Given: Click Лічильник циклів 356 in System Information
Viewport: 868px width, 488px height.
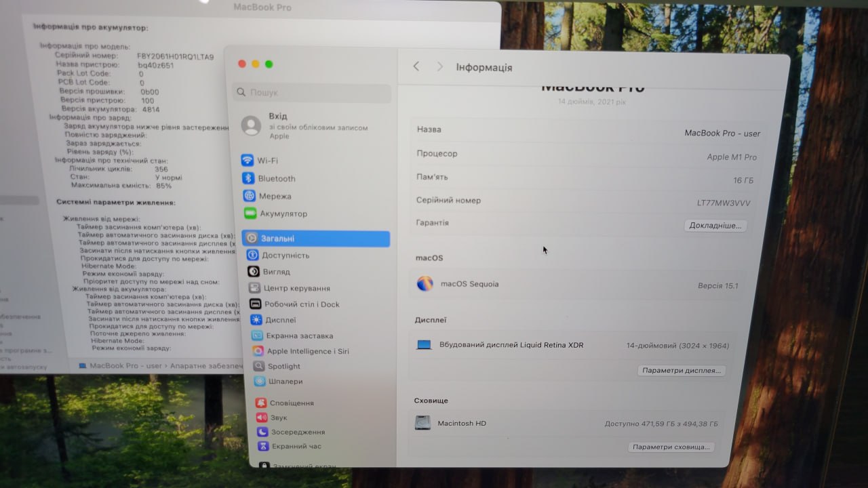Looking at the screenshot, I should (x=118, y=169).
